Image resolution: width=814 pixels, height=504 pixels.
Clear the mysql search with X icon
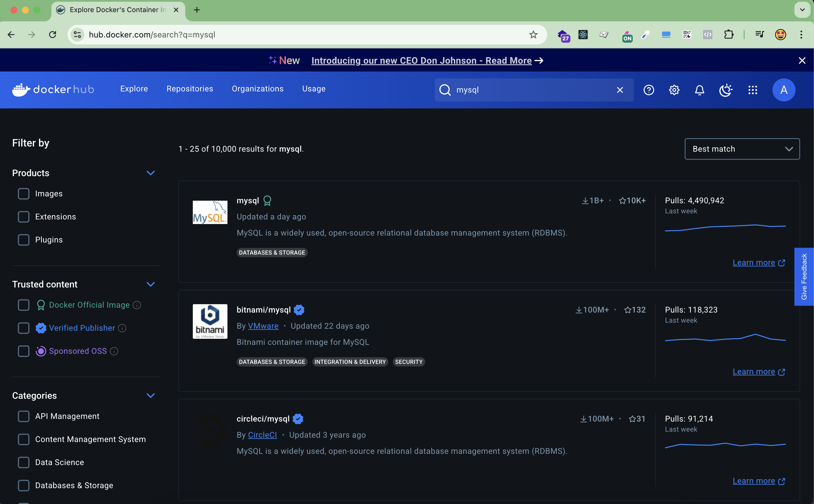620,90
